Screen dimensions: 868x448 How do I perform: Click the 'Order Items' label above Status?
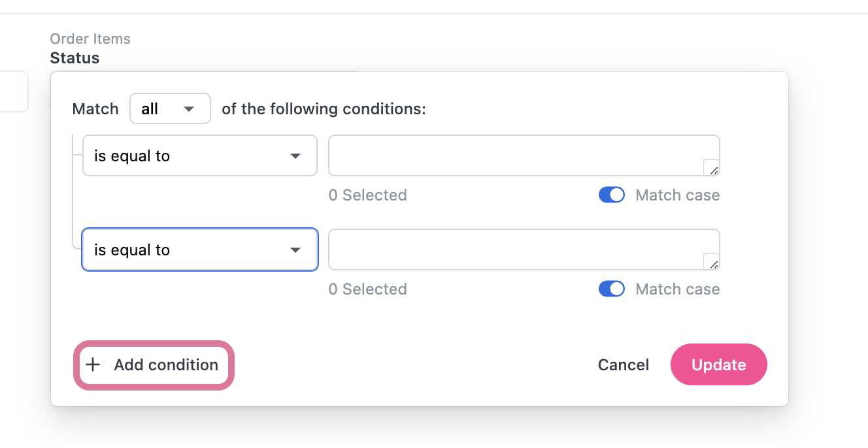(x=90, y=39)
